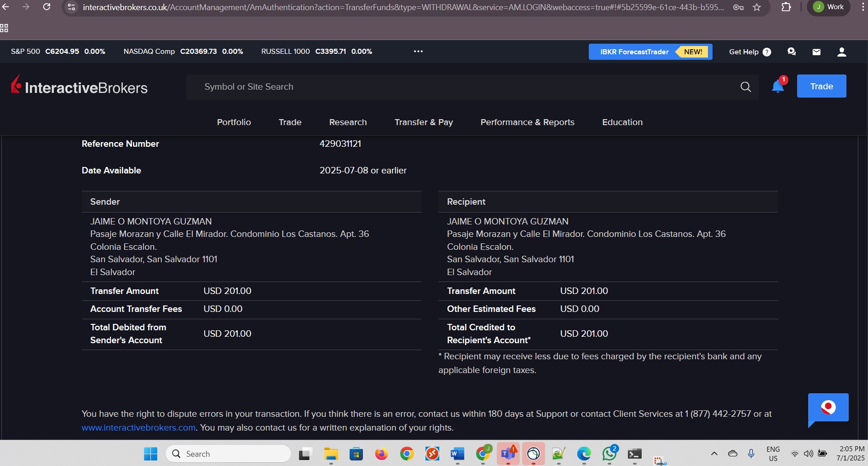Viewport: 868px width, 466px height.
Task: Open Microsoft Edge from taskbar
Action: click(584, 454)
